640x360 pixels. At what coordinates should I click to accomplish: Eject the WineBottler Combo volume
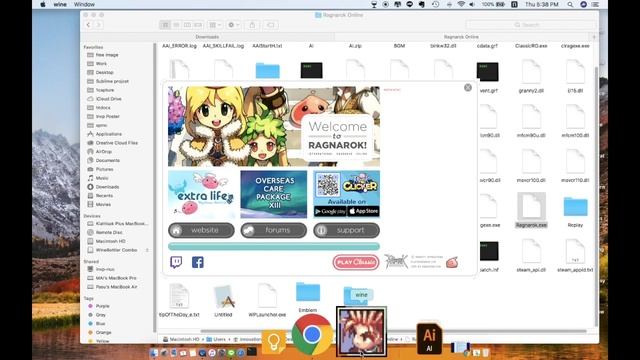[x=147, y=250]
